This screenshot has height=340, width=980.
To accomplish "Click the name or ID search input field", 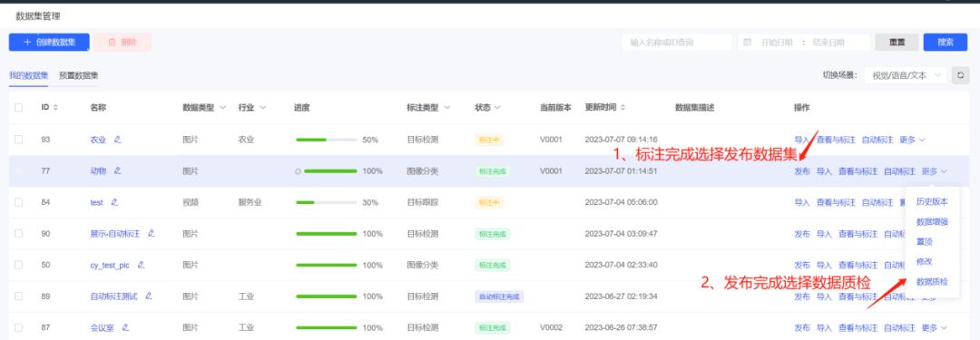I will (x=677, y=43).
